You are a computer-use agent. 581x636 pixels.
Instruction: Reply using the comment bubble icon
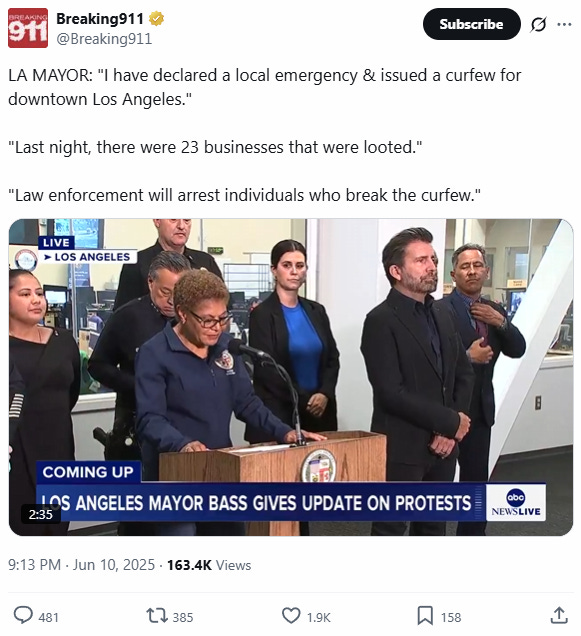(23, 615)
